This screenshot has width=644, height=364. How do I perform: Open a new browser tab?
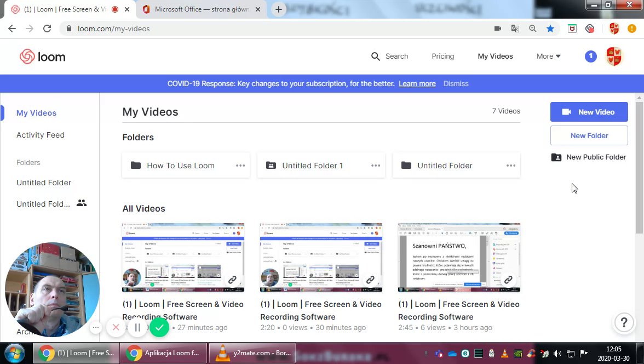tap(278, 9)
